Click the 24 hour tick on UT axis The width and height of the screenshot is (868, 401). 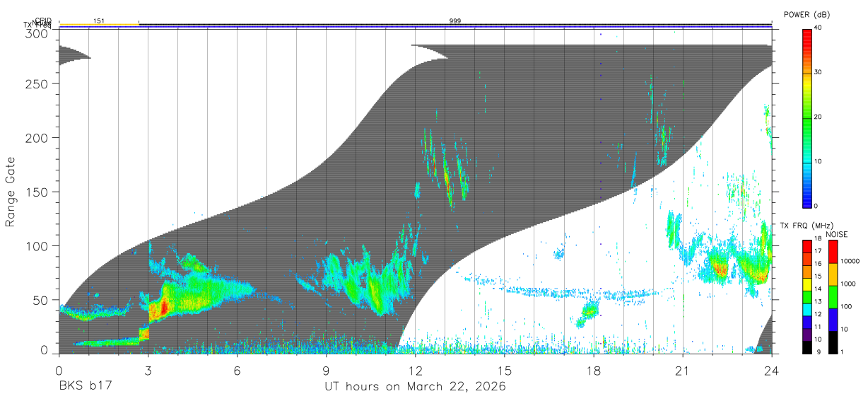pyautogui.click(x=771, y=371)
